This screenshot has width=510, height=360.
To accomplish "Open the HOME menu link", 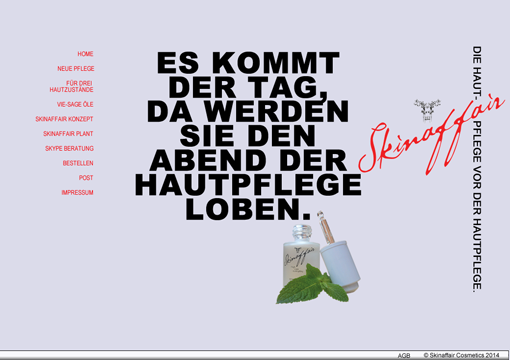I will pyautogui.click(x=85, y=54).
